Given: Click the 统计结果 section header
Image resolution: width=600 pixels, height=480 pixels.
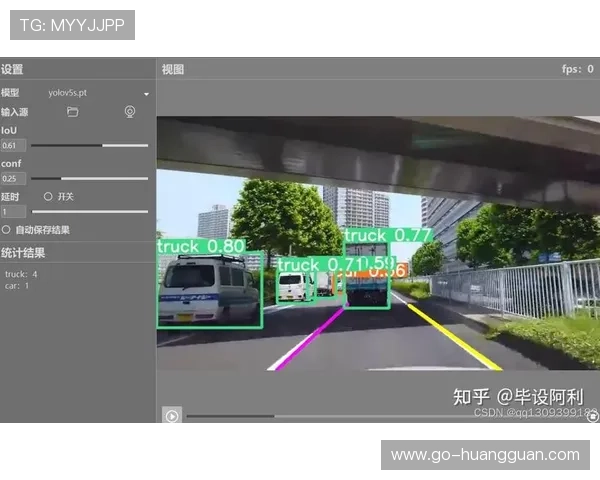Looking at the screenshot, I should (x=23, y=253).
